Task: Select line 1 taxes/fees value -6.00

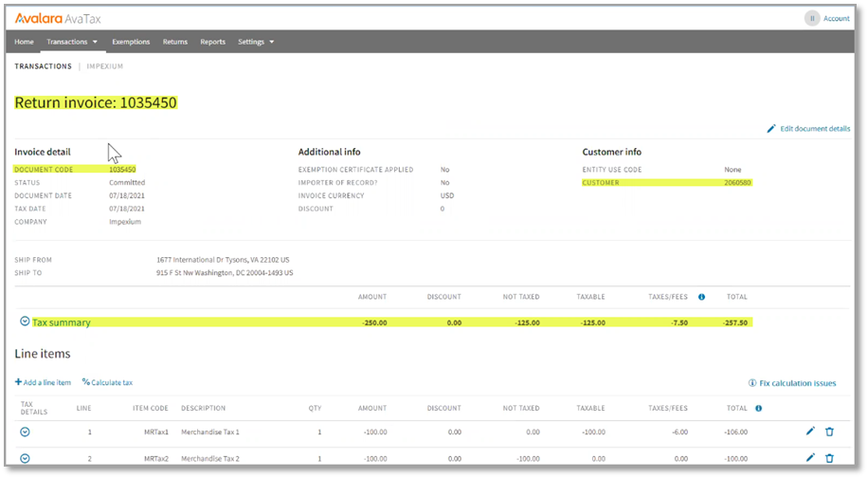Action: [679, 432]
